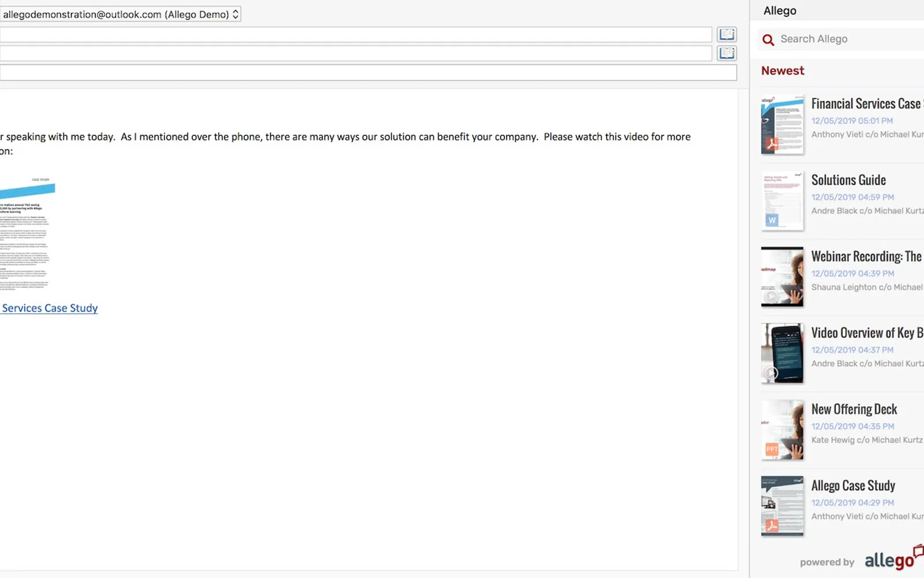This screenshot has width=924, height=578.
Task: Open the Solutions Guide thumbnail
Action: click(783, 201)
